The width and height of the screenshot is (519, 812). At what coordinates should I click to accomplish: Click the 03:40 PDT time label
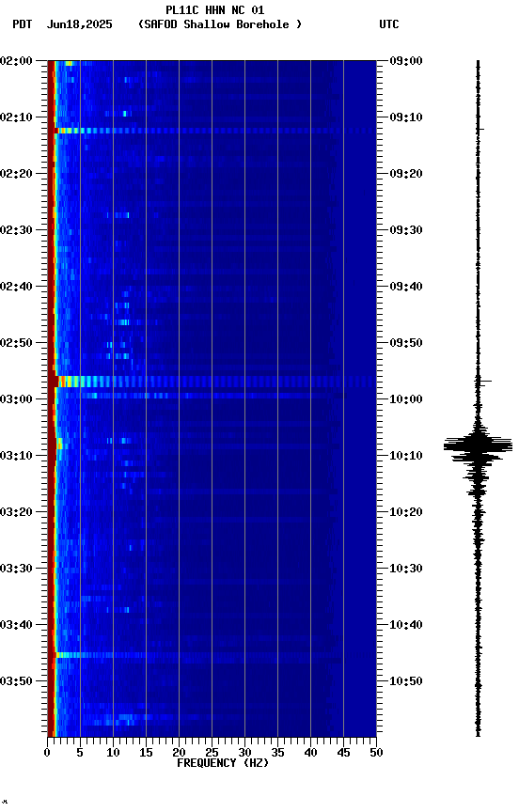pyautogui.click(x=16, y=625)
